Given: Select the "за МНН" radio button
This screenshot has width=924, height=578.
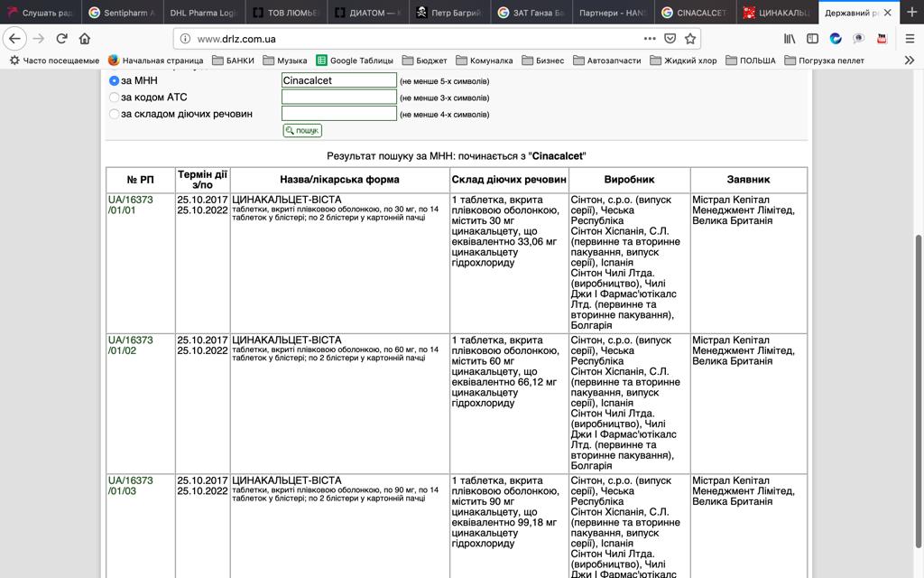Looking at the screenshot, I should [114, 80].
